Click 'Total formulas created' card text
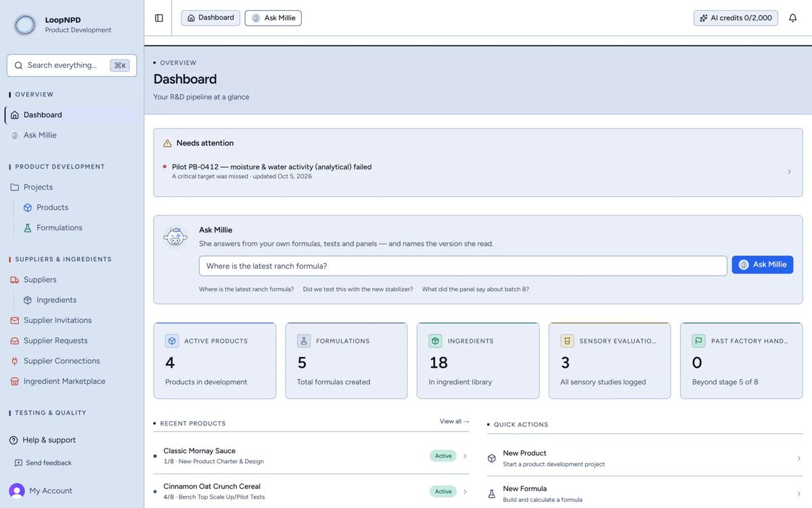Viewport: 812px width, 508px height. pyautogui.click(x=334, y=382)
